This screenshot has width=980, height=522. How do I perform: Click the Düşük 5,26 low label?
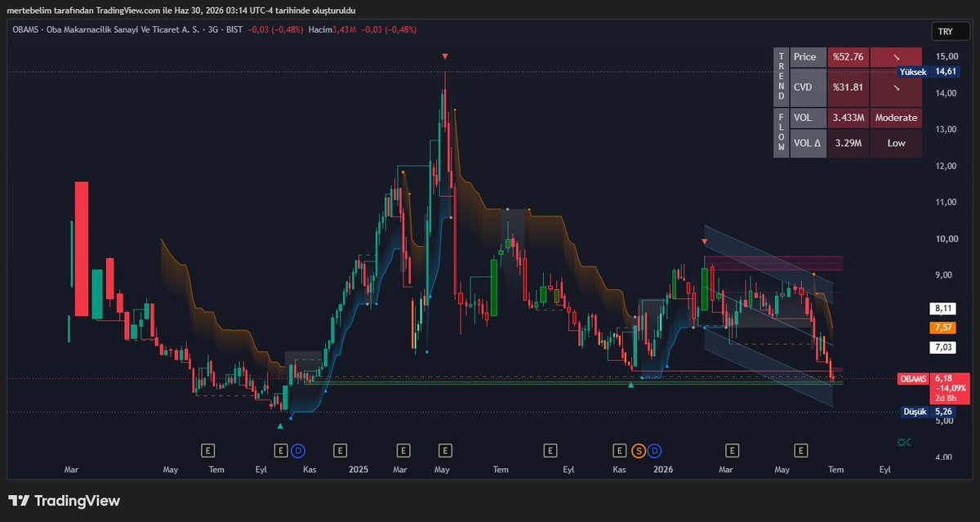click(x=929, y=412)
